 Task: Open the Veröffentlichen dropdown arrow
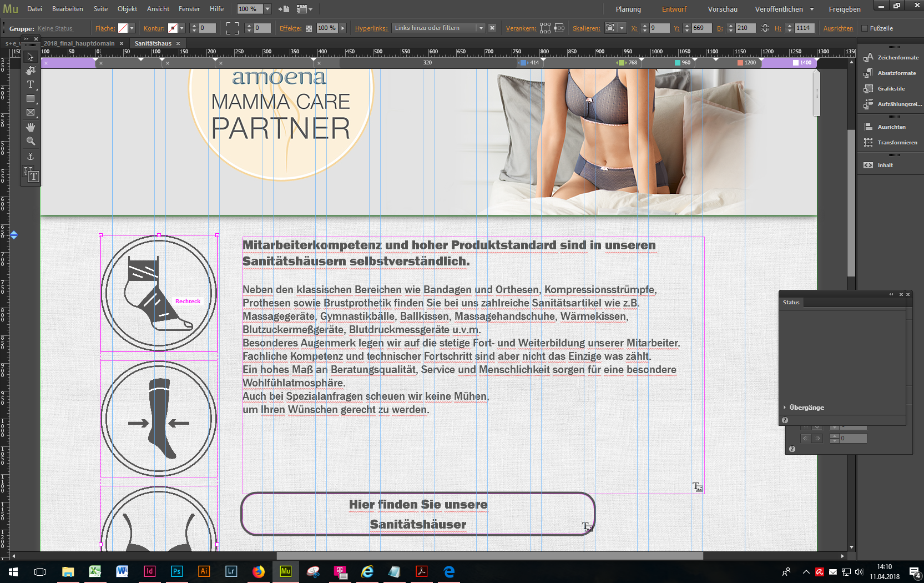click(812, 9)
